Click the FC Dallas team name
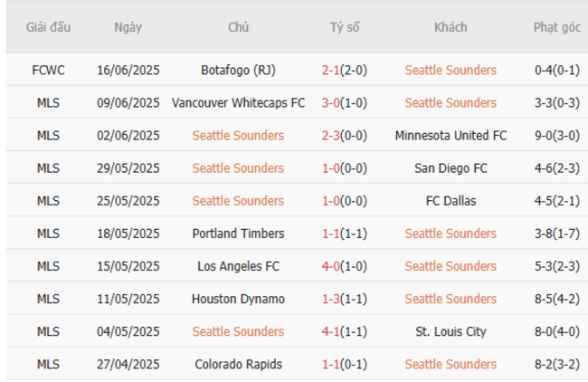Image resolution: width=588 pixels, height=382 pixels. click(450, 201)
